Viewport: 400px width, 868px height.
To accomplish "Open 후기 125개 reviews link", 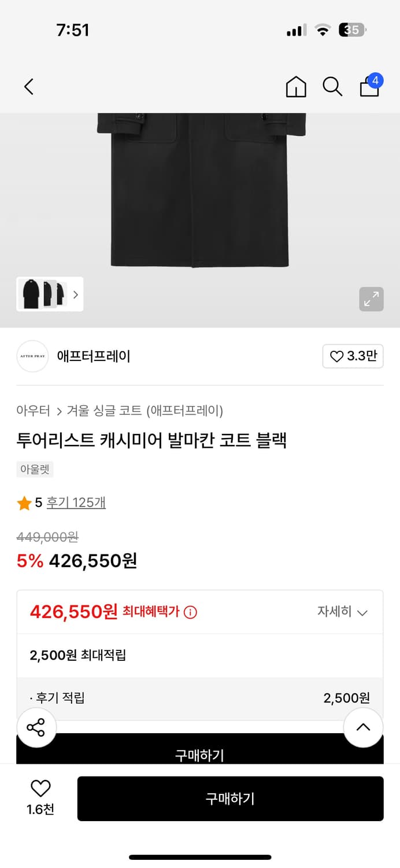I will pyautogui.click(x=76, y=502).
